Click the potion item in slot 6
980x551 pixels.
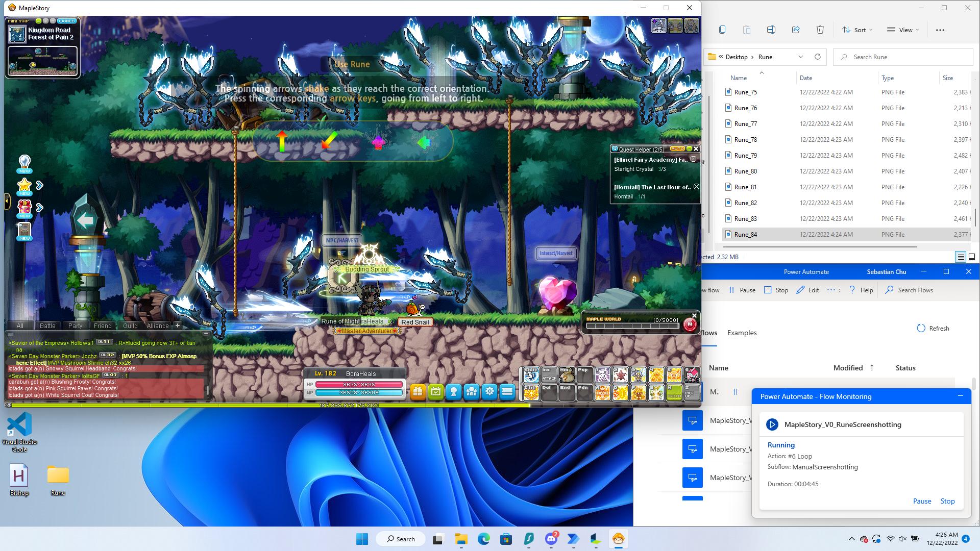click(692, 375)
